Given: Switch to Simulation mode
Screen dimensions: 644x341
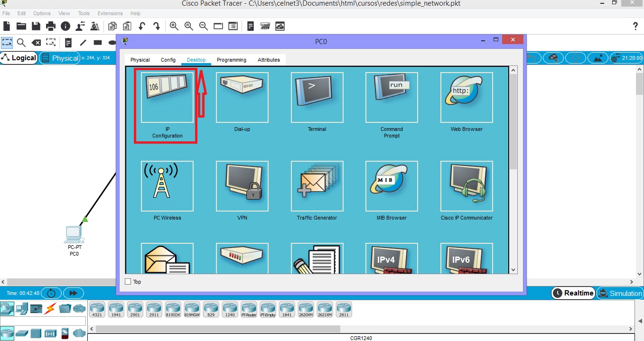Looking at the screenshot, I should pos(620,293).
